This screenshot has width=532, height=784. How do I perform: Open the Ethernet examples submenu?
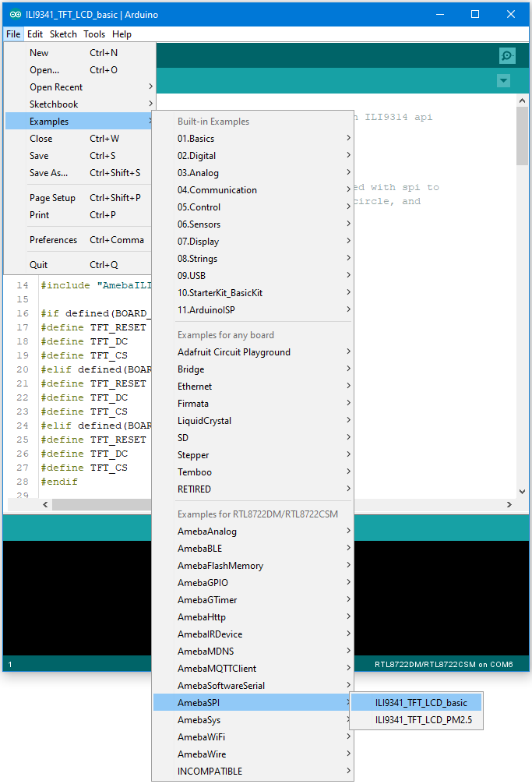[x=253, y=386]
